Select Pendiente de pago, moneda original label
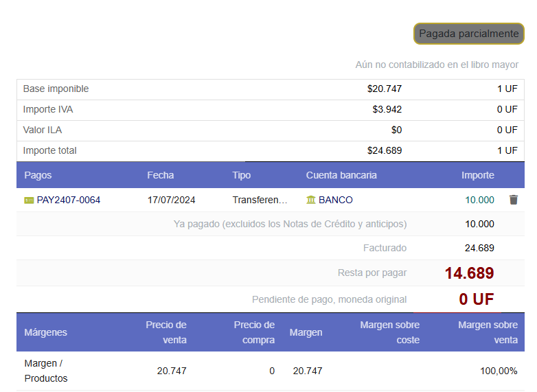The height and width of the screenshot is (392, 537). [x=330, y=299]
